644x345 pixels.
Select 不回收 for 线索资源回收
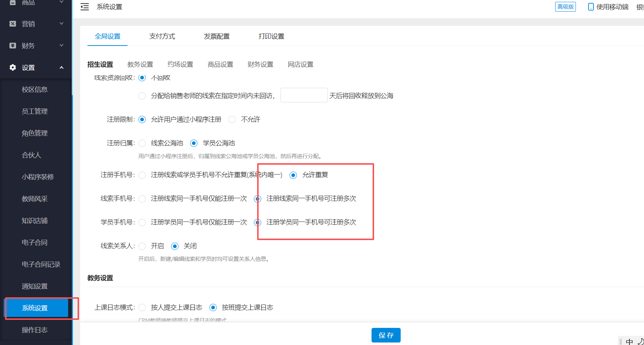142,78
